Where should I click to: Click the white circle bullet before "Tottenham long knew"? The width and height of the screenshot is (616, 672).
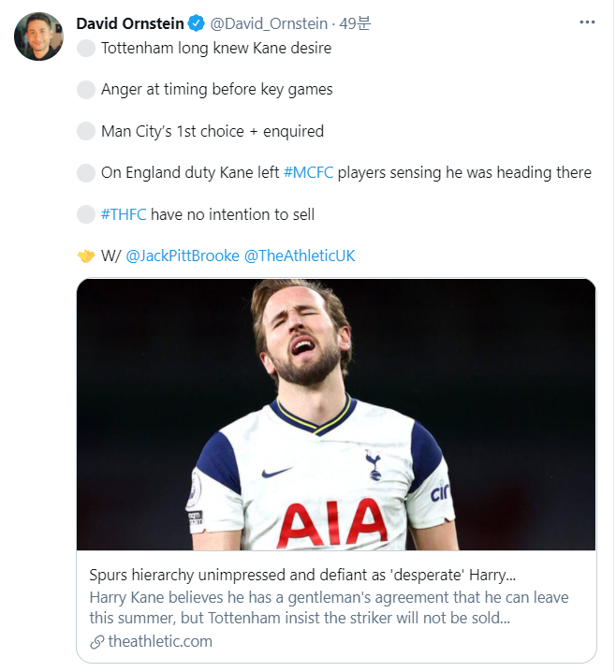(86, 48)
